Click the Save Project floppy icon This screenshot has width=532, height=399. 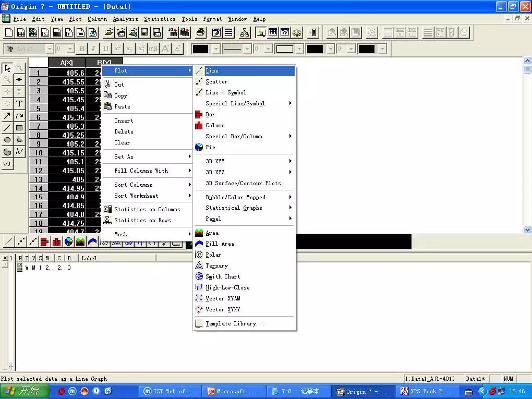(x=144, y=32)
